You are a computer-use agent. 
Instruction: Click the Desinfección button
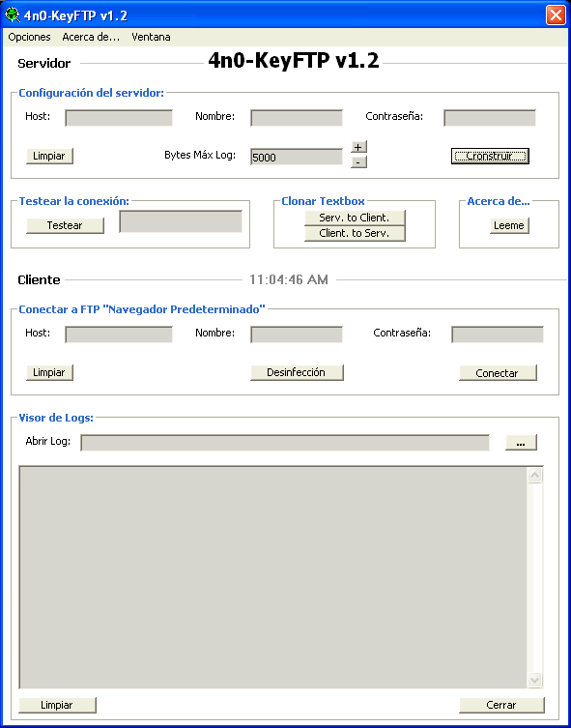pos(297,373)
